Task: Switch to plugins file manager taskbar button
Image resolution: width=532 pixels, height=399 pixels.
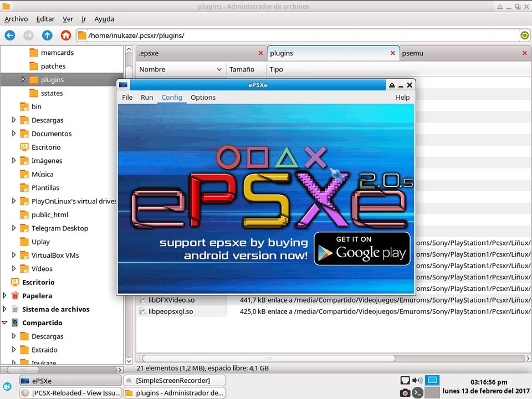Action: (175, 393)
